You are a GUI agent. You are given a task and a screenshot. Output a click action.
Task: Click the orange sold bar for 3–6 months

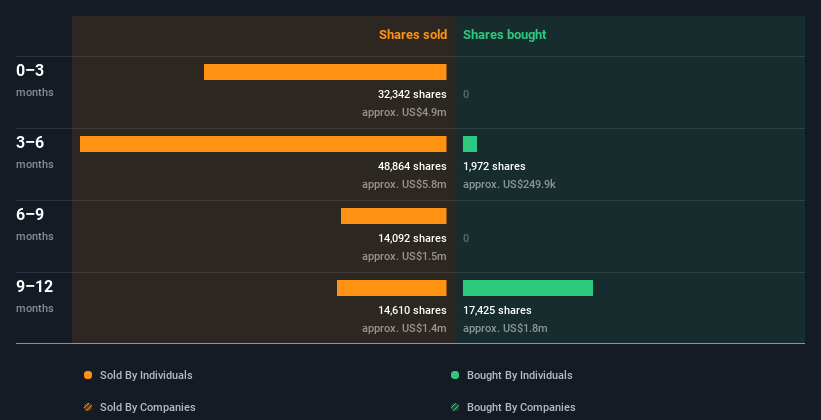[x=263, y=144]
